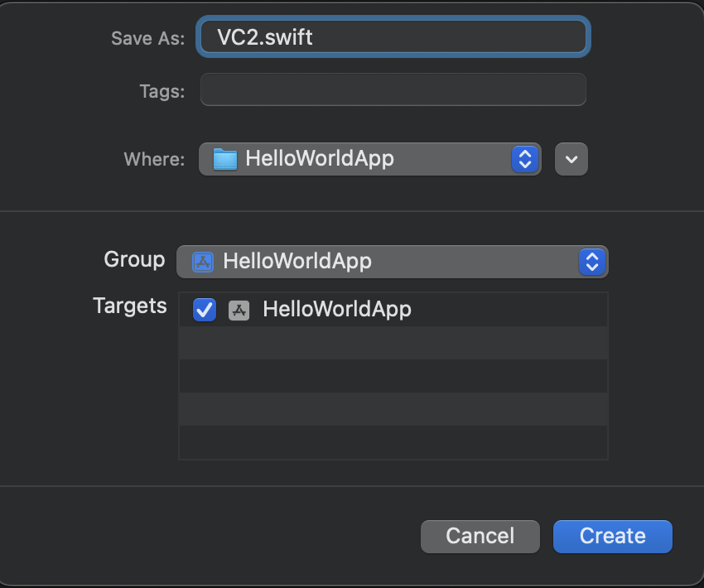Click the HelloWorldApp target app icon
Image resolution: width=704 pixels, height=588 pixels.
[x=239, y=311]
